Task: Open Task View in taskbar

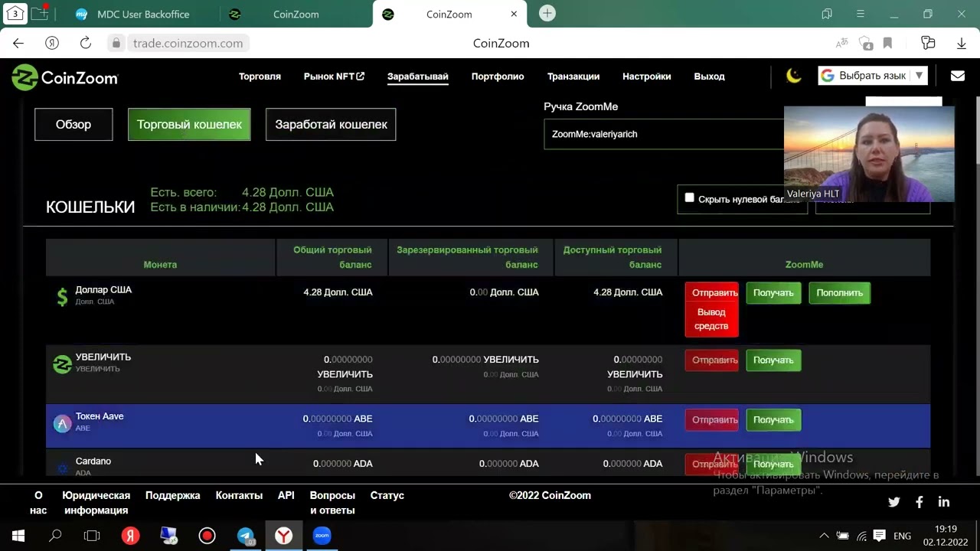Action: click(x=92, y=536)
